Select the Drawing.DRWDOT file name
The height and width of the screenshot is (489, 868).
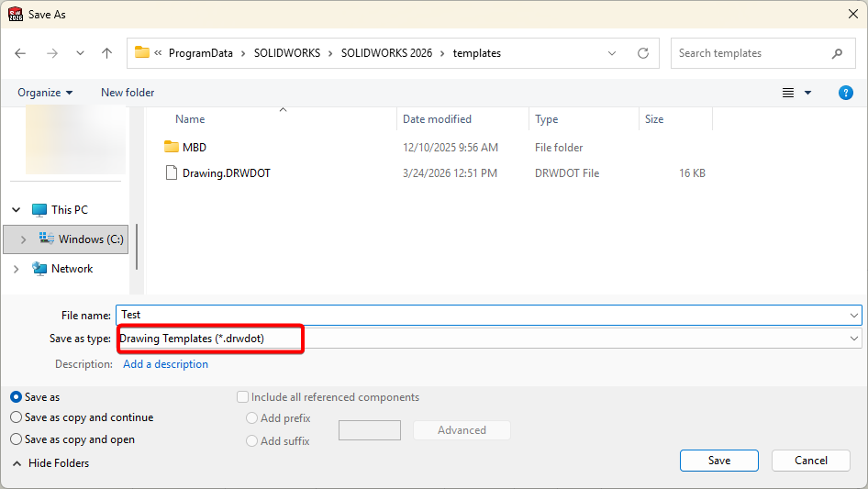[x=227, y=173]
